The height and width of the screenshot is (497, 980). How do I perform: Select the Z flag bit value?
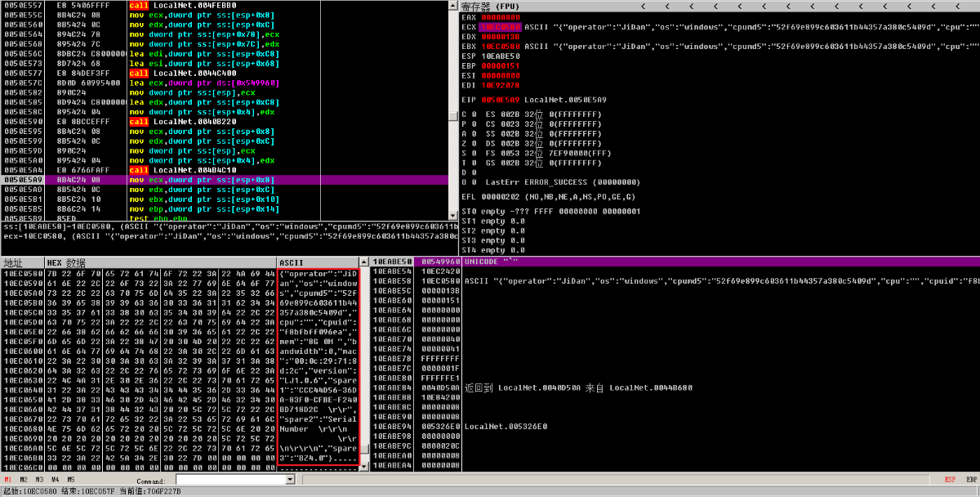[x=474, y=144]
